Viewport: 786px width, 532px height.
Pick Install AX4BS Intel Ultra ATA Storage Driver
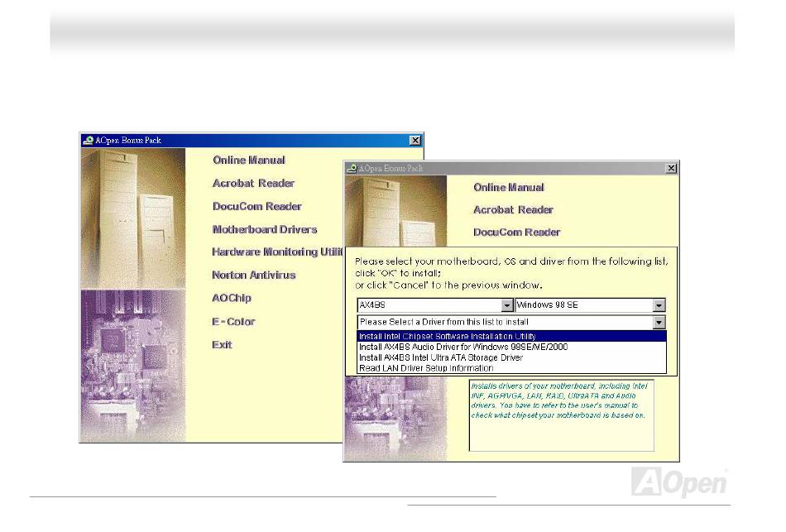511,357
